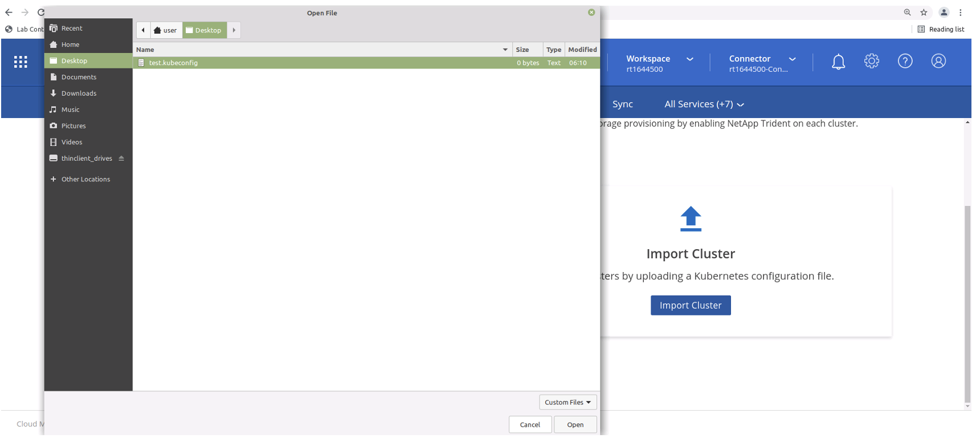Image resolution: width=980 pixels, height=438 pixels.
Task: Click the path bar forward arrow
Action: (x=234, y=30)
